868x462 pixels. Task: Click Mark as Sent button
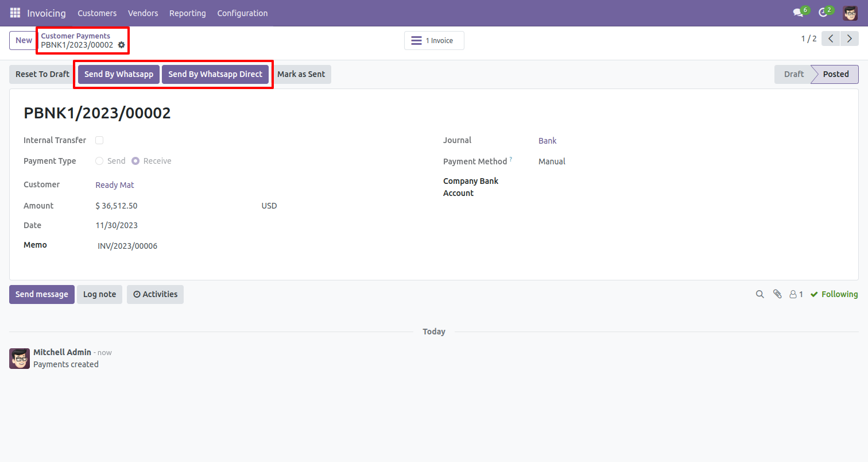301,74
